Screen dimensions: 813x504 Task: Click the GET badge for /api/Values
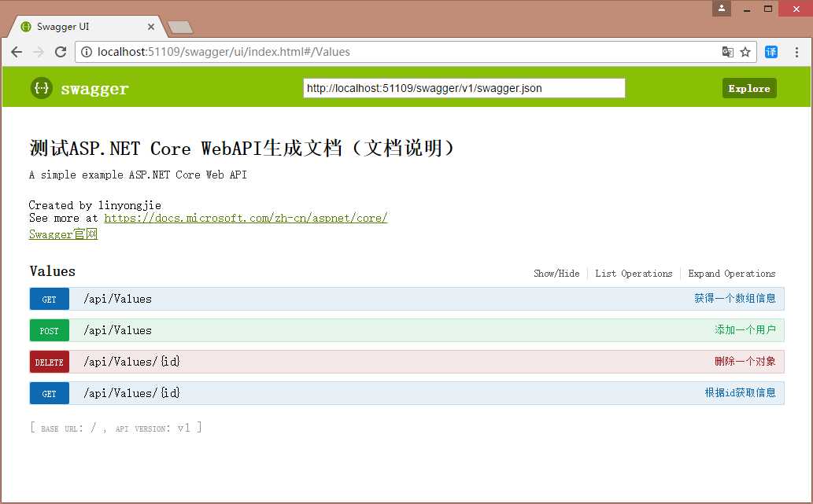click(x=50, y=299)
